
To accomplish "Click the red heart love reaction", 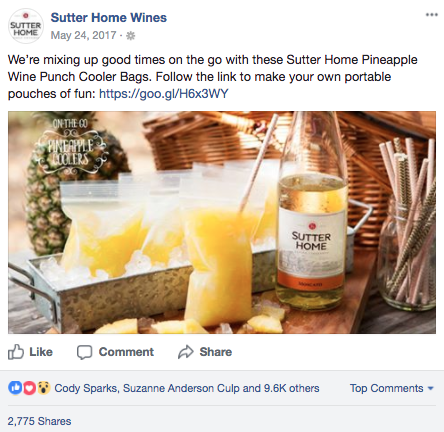I will [x=29, y=388].
